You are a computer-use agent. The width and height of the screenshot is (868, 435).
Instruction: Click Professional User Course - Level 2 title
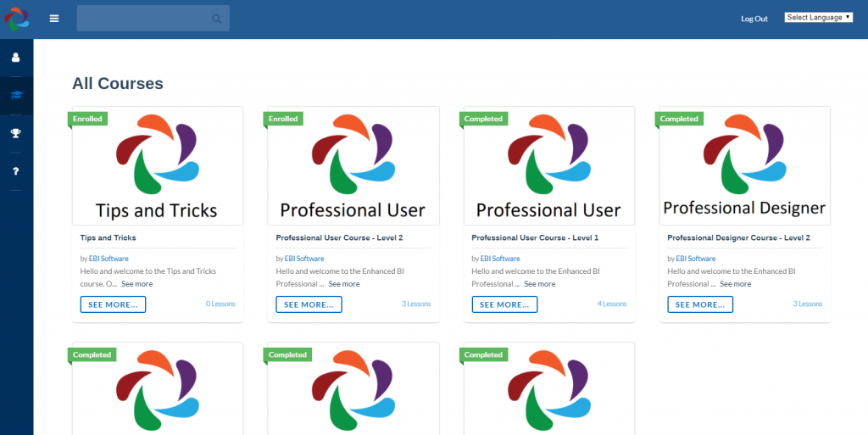pos(339,237)
